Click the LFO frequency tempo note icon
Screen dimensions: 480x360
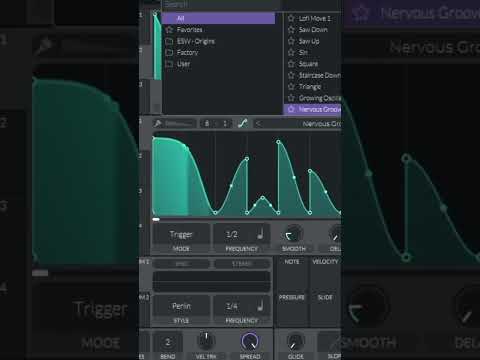pos(260,234)
